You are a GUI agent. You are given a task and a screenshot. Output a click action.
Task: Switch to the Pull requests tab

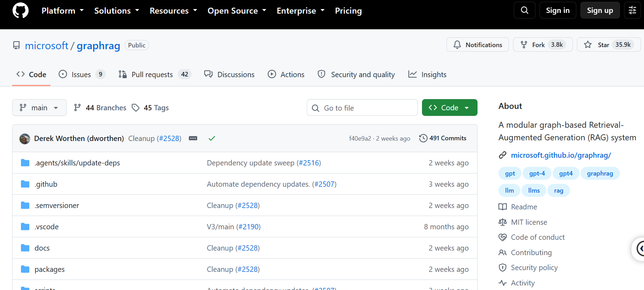pos(155,74)
